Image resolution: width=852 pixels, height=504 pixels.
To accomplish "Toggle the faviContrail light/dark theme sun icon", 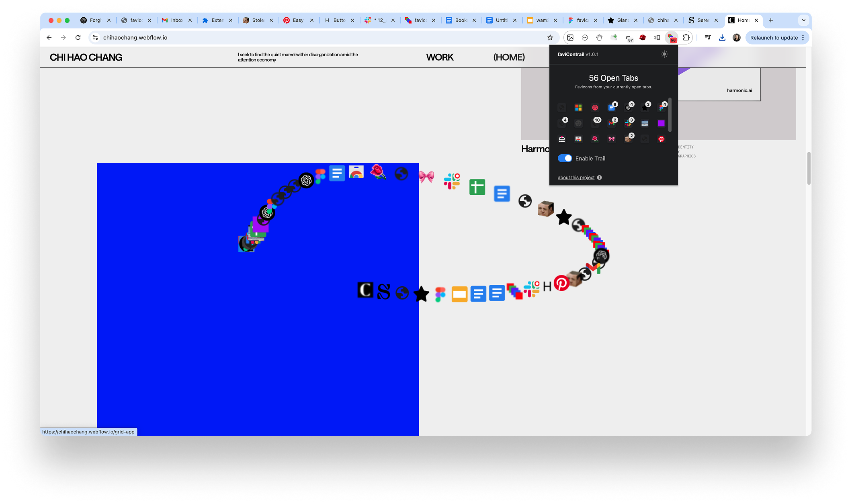I will pyautogui.click(x=664, y=54).
